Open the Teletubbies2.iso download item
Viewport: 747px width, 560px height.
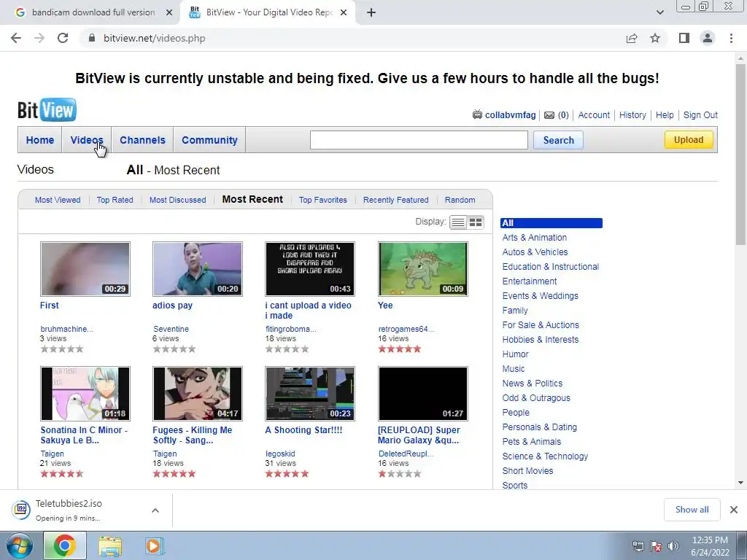click(69, 510)
